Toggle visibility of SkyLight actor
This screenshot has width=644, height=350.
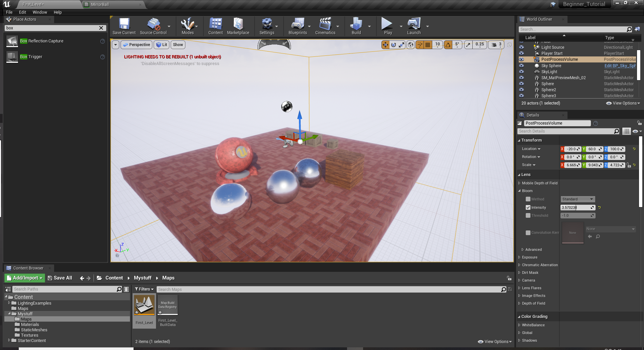(521, 71)
